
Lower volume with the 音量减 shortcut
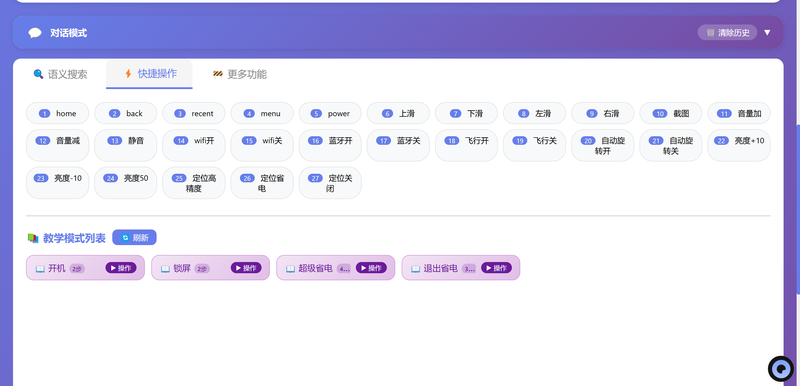click(58, 145)
